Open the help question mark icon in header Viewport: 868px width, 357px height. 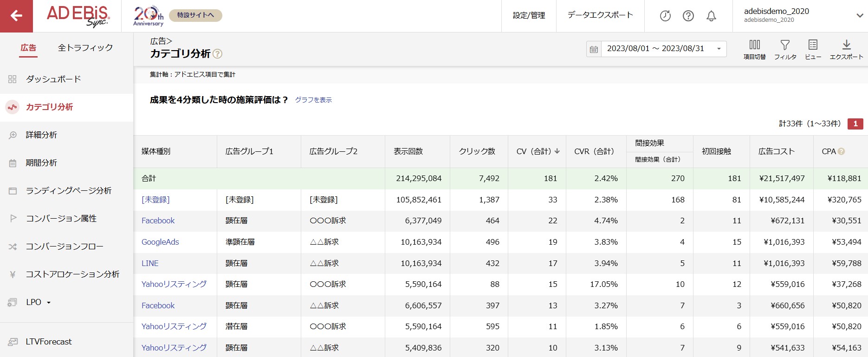(x=688, y=16)
